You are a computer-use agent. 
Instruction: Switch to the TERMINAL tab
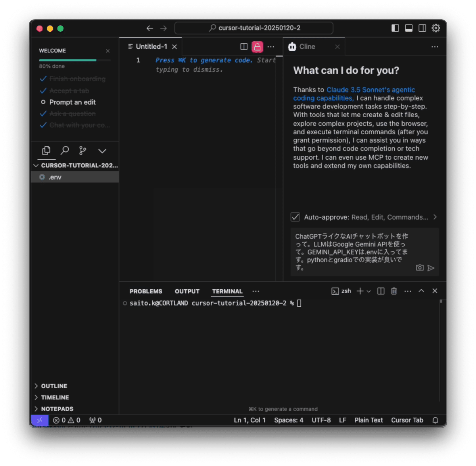[x=227, y=291]
